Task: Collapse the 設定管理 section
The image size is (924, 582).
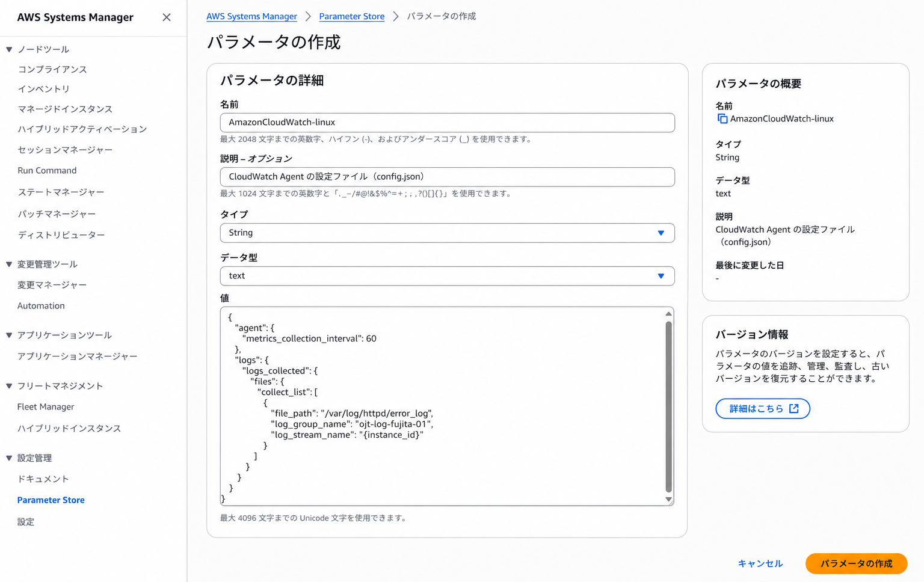Action: [x=9, y=458]
